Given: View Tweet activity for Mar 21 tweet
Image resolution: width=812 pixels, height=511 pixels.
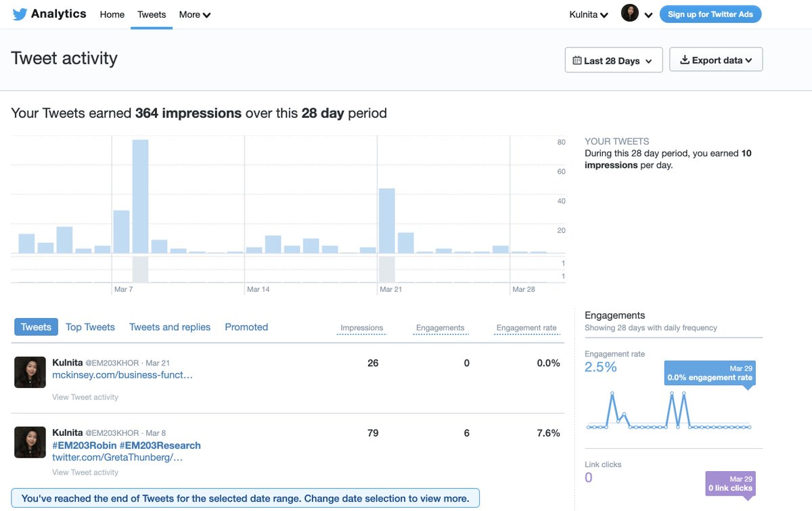Looking at the screenshot, I should pyautogui.click(x=85, y=397).
